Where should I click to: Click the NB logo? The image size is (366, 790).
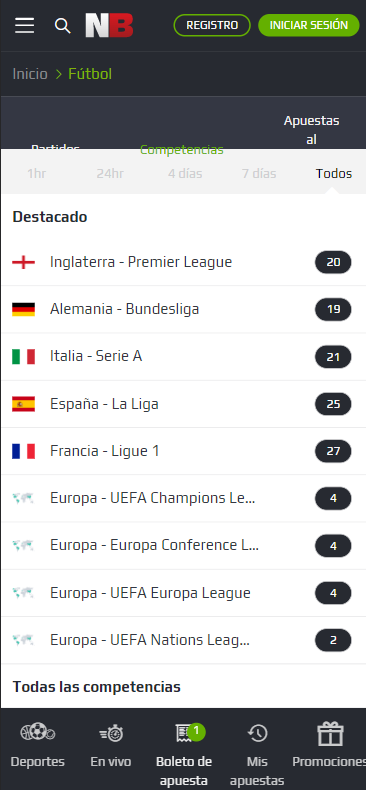[109, 26]
